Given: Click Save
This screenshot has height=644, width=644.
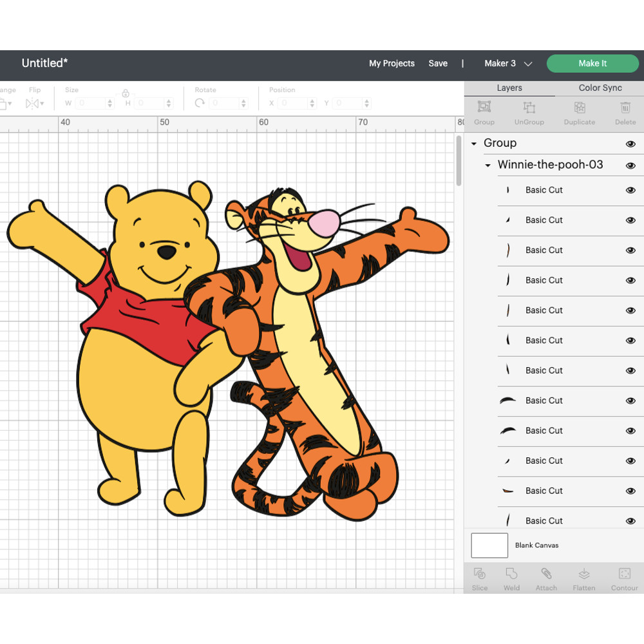Looking at the screenshot, I should (x=438, y=64).
